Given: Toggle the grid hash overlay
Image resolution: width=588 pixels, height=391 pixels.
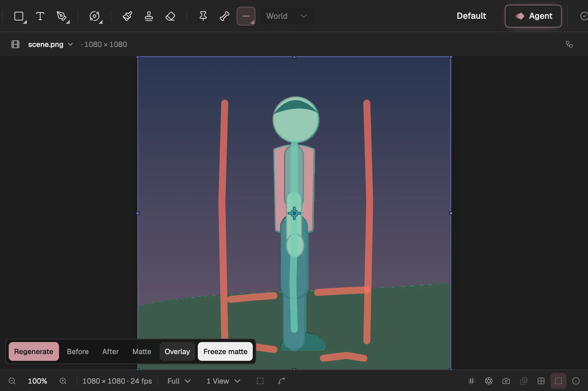Looking at the screenshot, I should pyautogui.click(x=471, y=381).
